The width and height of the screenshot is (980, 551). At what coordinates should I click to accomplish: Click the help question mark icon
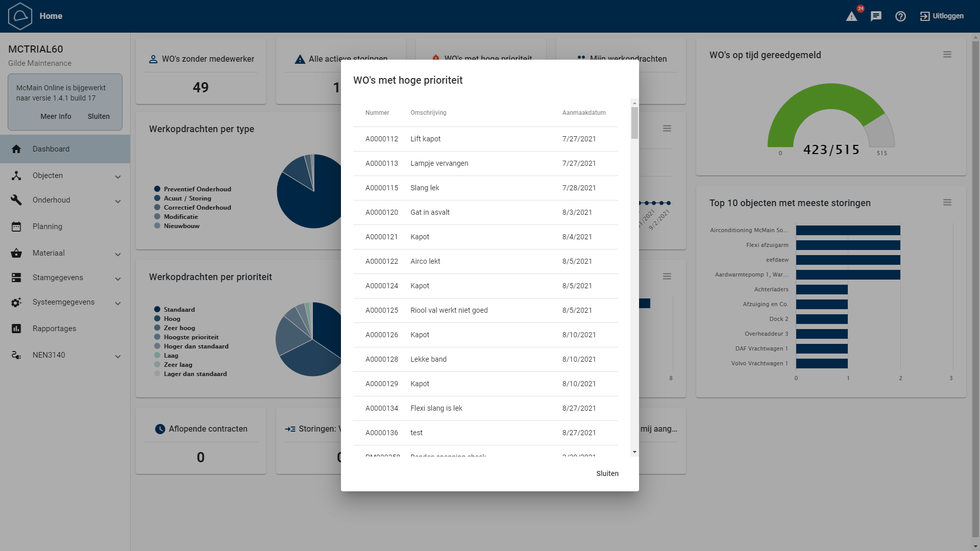click(x=900, y=16)
